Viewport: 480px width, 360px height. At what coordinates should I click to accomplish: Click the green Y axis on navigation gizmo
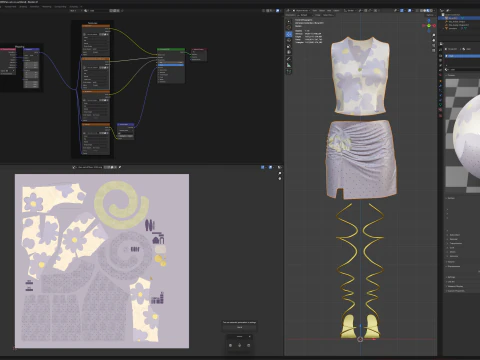(429, 26)
